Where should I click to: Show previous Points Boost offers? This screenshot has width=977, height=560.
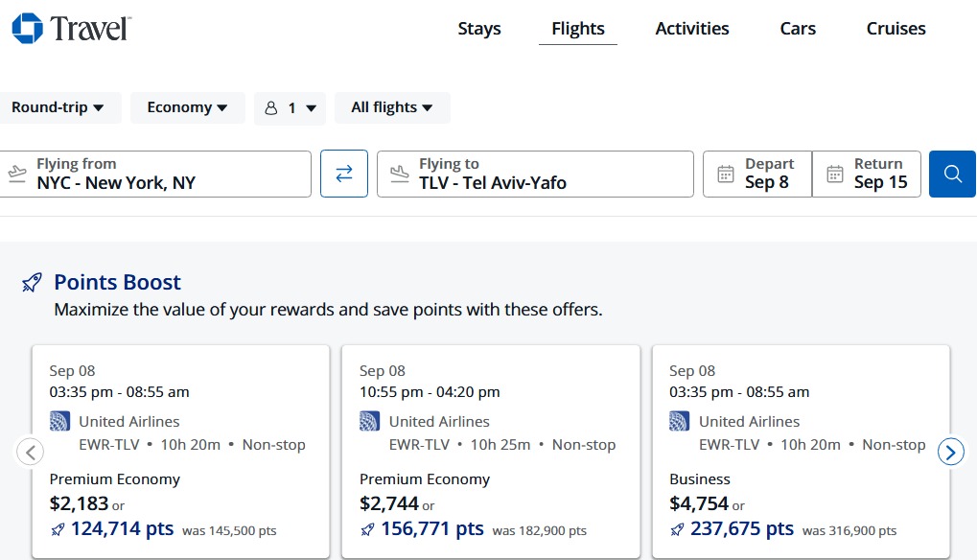coord(31,452)
